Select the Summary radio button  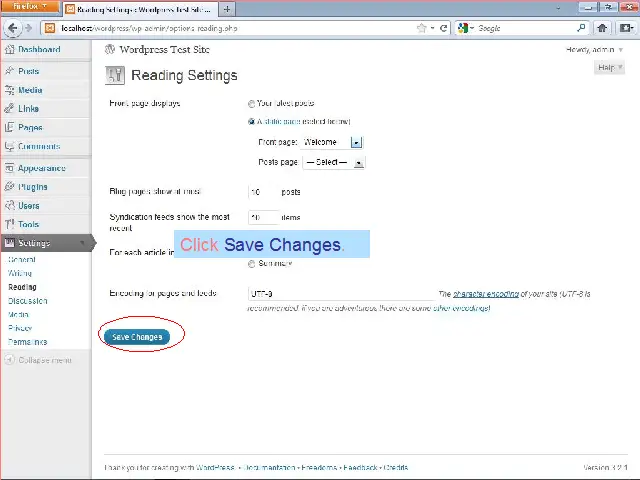pyautogui.click(x=251, y=264)
